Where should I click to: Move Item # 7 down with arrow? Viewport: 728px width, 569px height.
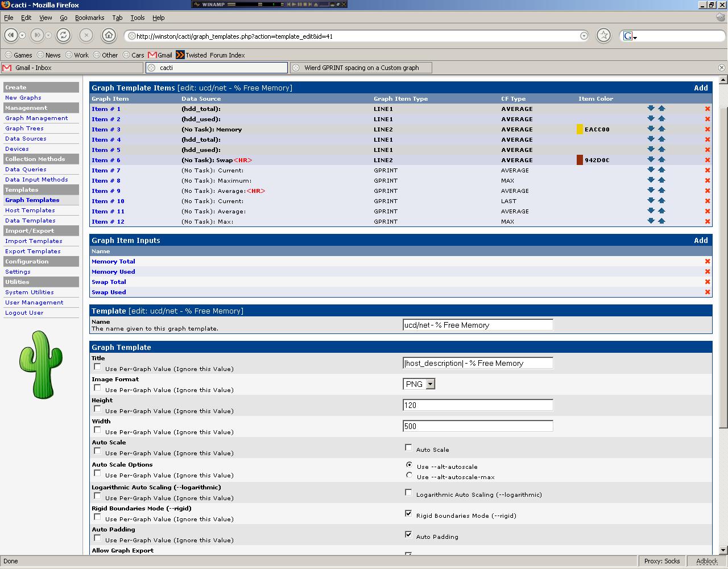point(651,170)
